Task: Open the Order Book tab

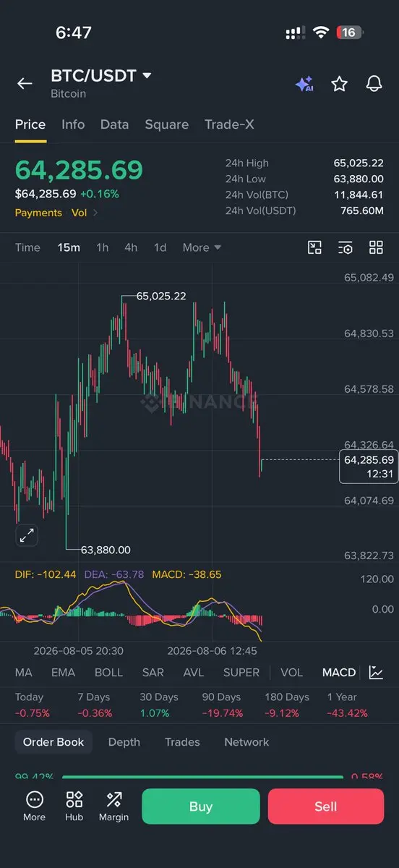Action: pyautogui.click(x=53, y=742)
